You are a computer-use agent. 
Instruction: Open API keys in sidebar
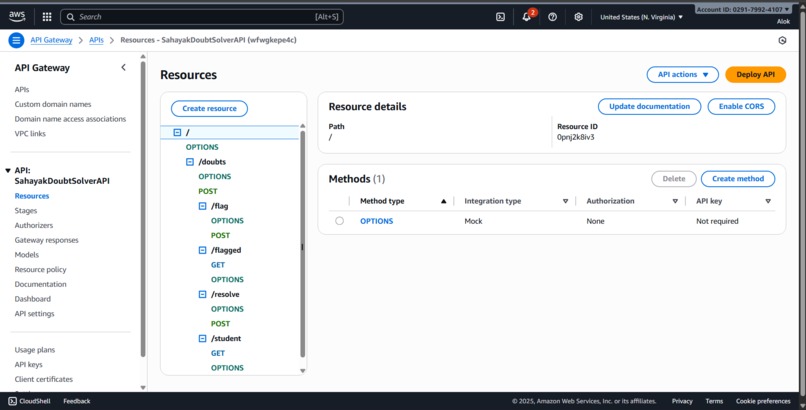29,365
